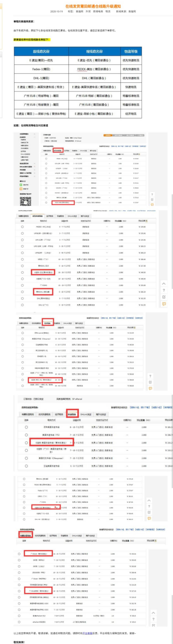Click table cell E 速宝(莆田)—优先
Image resolution: width=173 pixels, height=644 pixels.
tap(41, 60)
